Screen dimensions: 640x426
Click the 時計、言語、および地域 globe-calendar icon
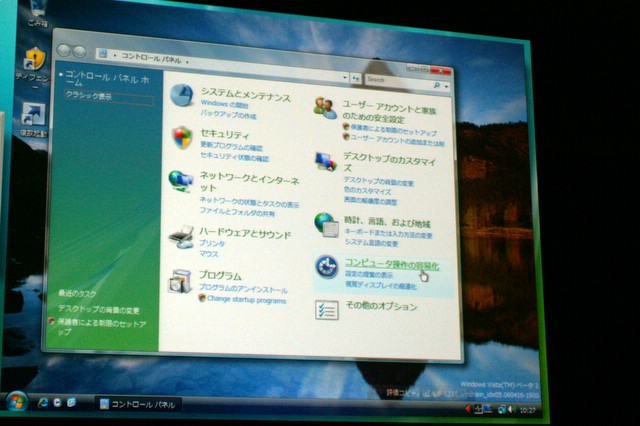point(327,225)
